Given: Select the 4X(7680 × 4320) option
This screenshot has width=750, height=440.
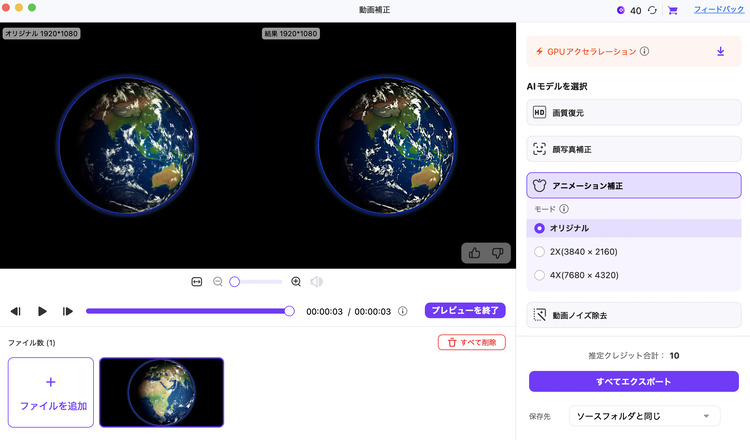Looking at the screenshot, I should [539, 275].
